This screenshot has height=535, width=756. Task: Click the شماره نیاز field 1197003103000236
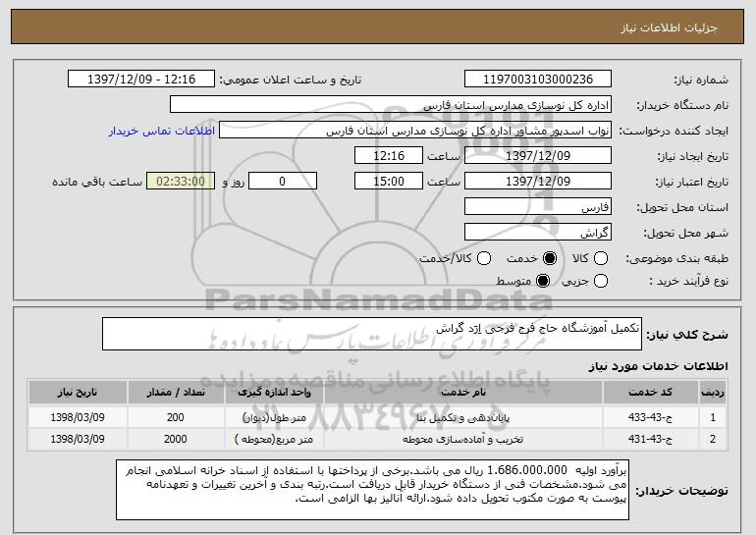coord(538,80)
